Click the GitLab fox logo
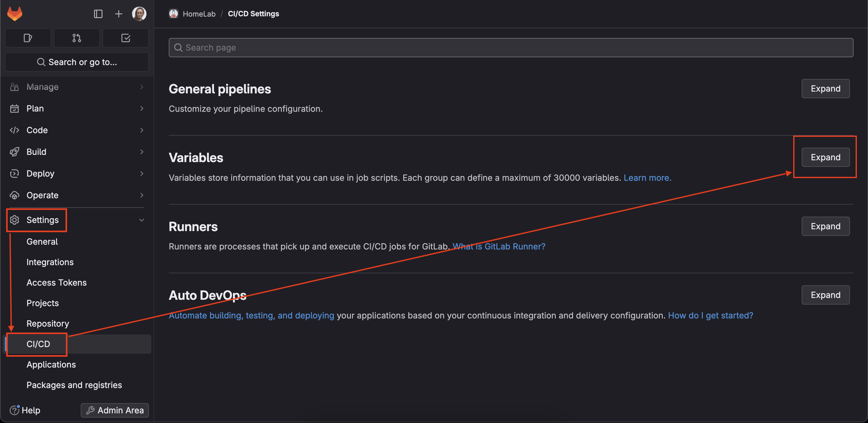Image resolution: width=868 pixels, height=423 pixels. 14,14
